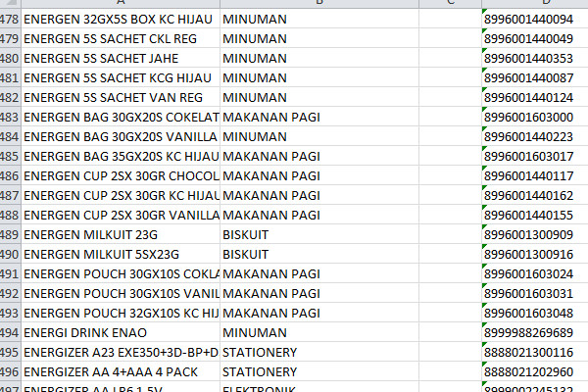Click barcode cell 8996001440162

(535, 195)
